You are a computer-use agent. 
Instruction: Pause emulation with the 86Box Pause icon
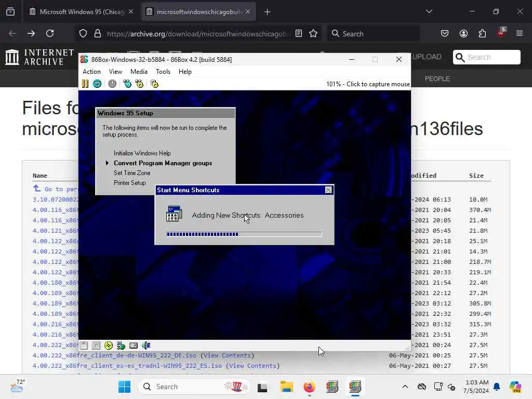tap(85, 84)
